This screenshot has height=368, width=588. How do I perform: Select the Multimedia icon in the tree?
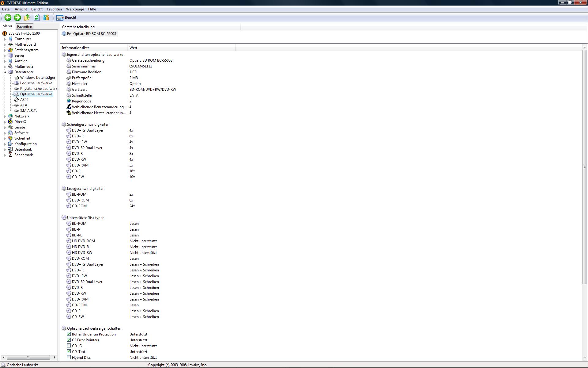pyautogui.click(x=10, y=67)
